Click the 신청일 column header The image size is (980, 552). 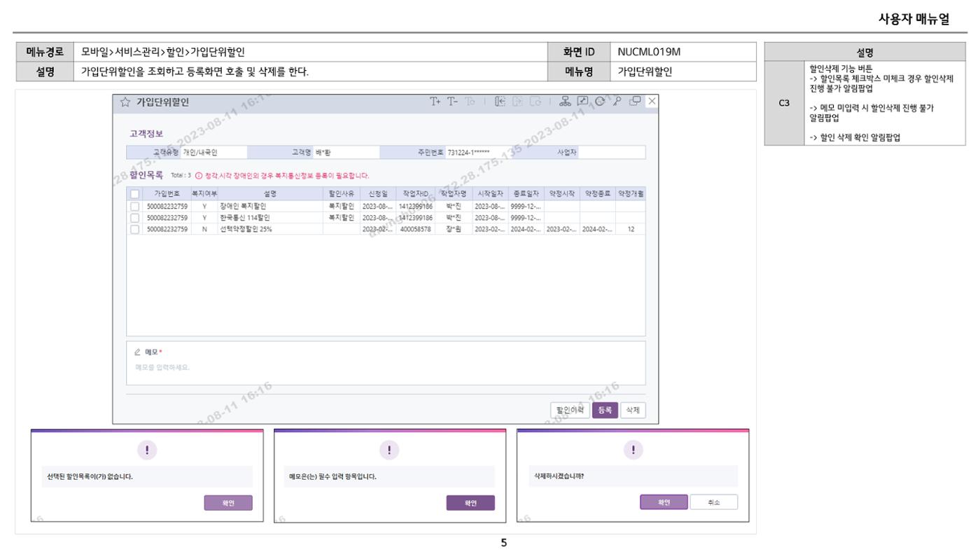[x=377, y=193]
